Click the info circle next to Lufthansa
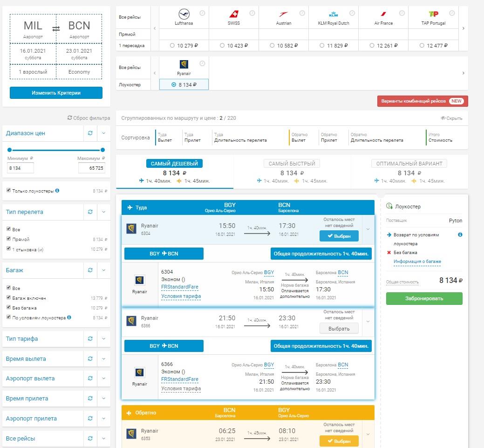This screenshot has width=484, height=448. (x=202, y=13)
